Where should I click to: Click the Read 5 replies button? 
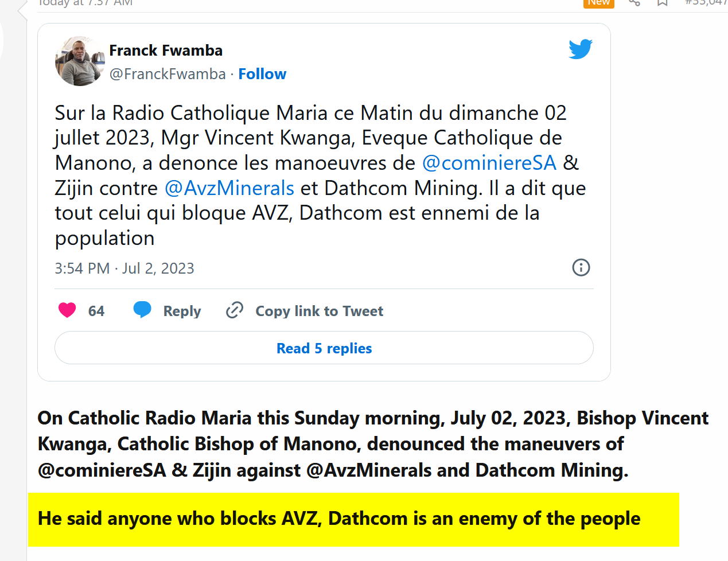click(324, 348)
